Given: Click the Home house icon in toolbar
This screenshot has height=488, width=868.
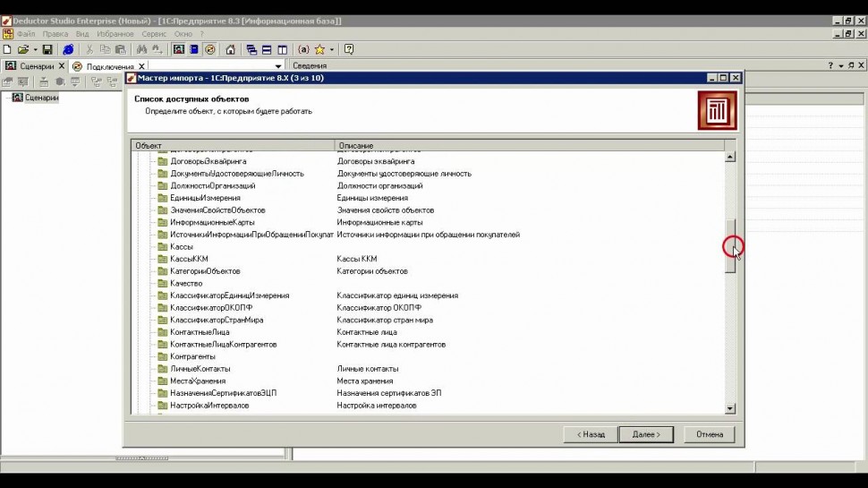Looking at the screenshot, I should tap(230, 49).
